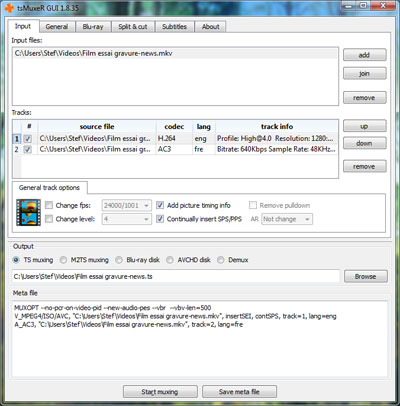The height and width of the screenshot is (406, 400).
Task: Enable the Change level checkbox
Action: coord(49,219)
